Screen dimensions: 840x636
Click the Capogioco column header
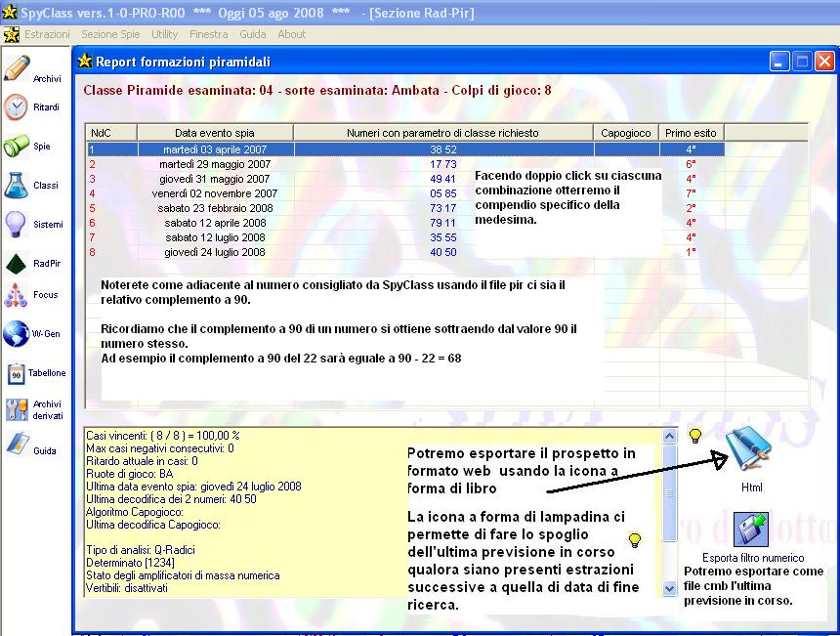pyautogui.click(x=626, y=132)
